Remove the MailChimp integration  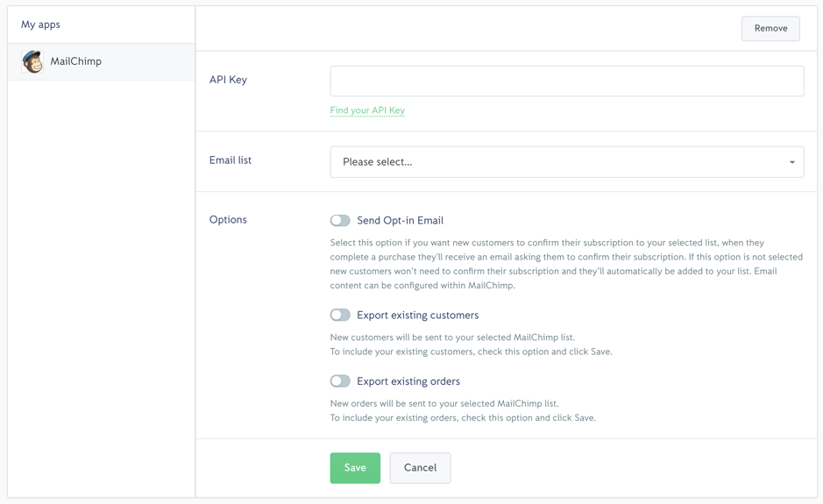point(770,28)
